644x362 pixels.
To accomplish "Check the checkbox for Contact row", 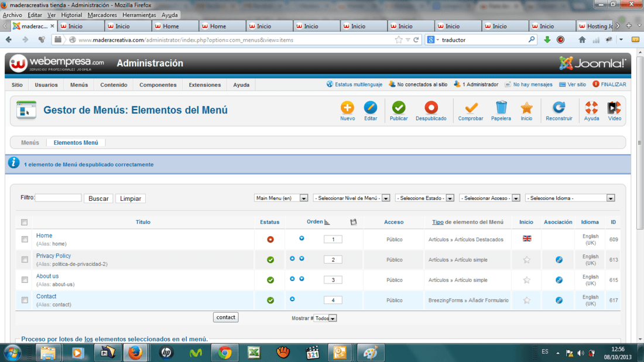I will click(25, 300).
